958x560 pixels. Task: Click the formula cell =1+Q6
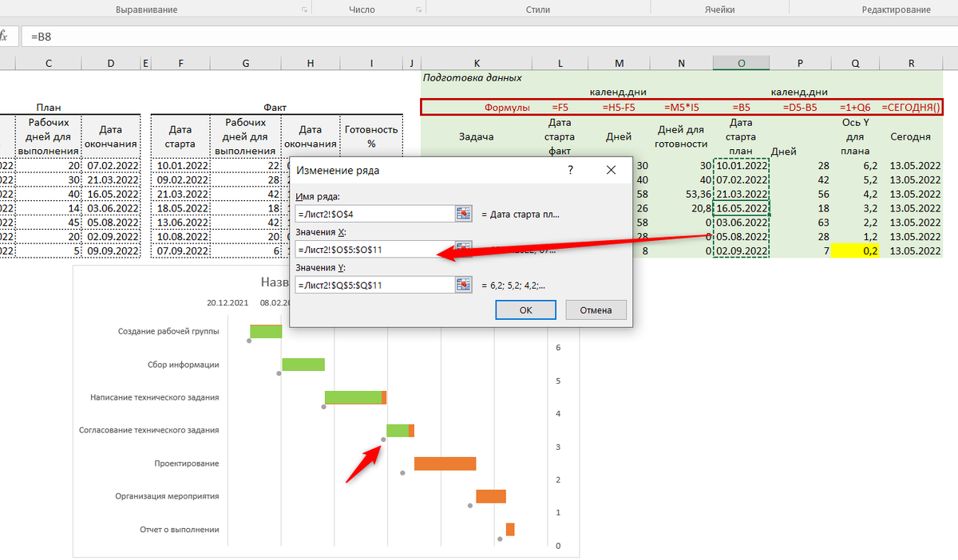855,107
